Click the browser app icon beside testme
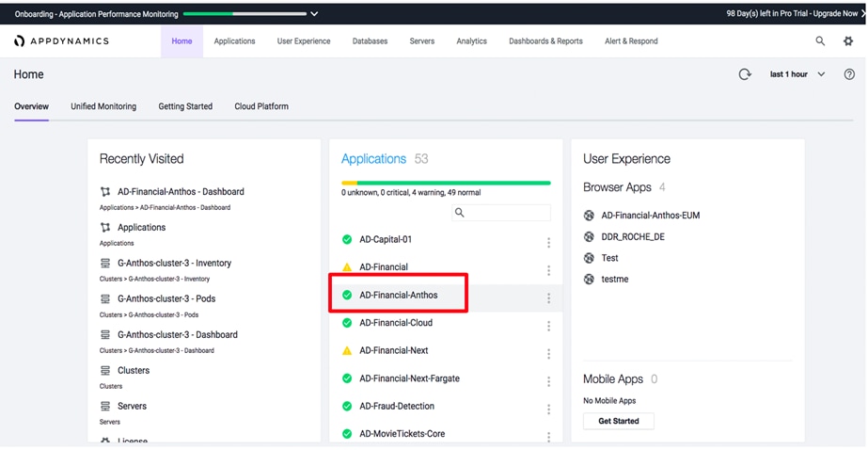Viewport: 868px width, 450px height. [x=589, y=280]
